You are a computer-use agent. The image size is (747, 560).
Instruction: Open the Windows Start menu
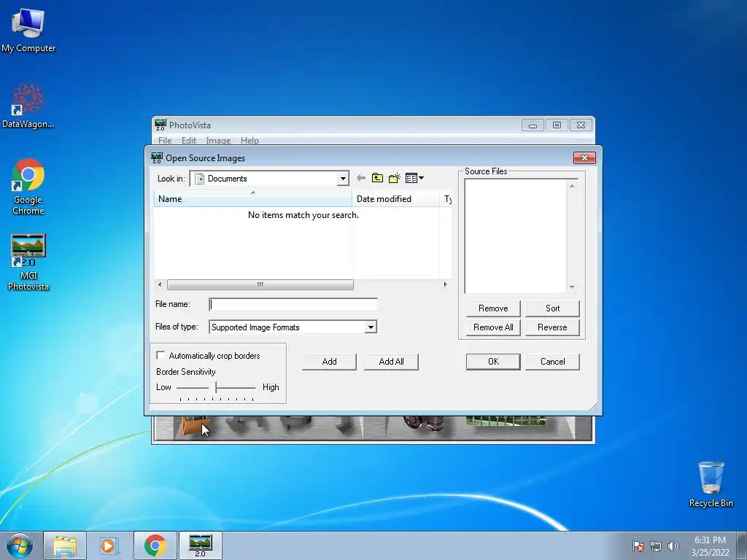click(x=20, y=545)
